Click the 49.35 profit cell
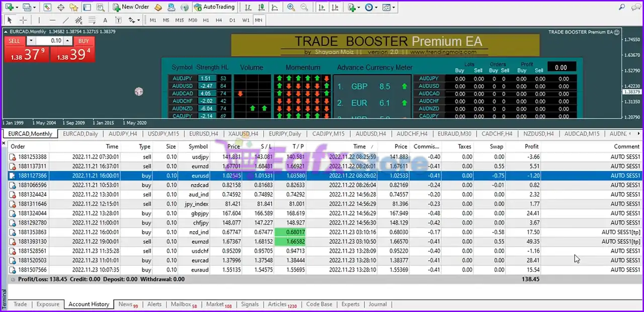Image resolution: width=644 pixels, height=312 pixels. tap(531, 242)
